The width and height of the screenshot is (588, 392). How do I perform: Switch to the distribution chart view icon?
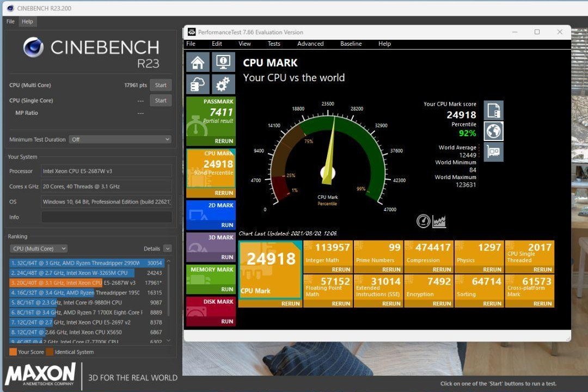coord(439,222)
